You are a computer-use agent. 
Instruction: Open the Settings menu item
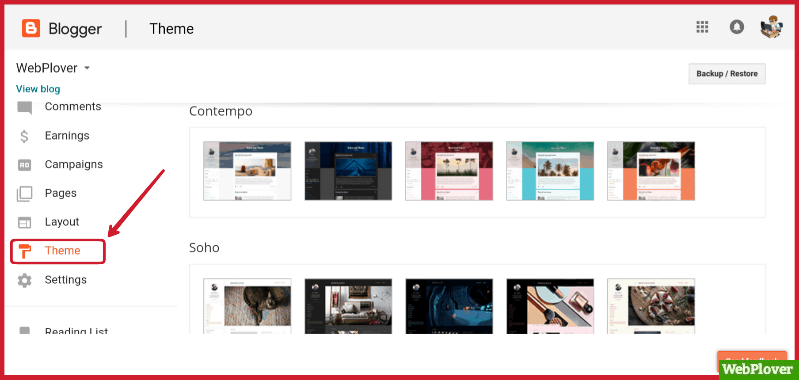click(66, 280)
